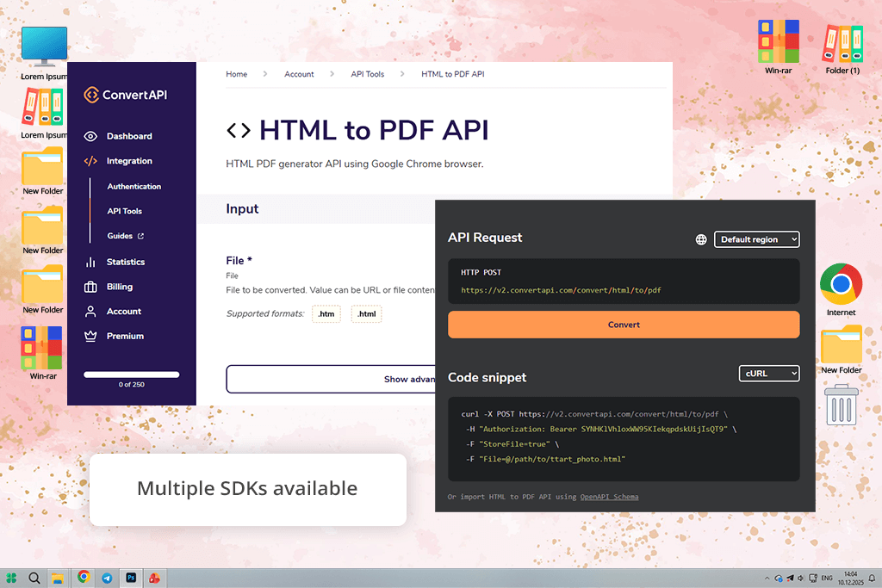
Task: Click the globe icon beside Default region
Action: (701, 239)
